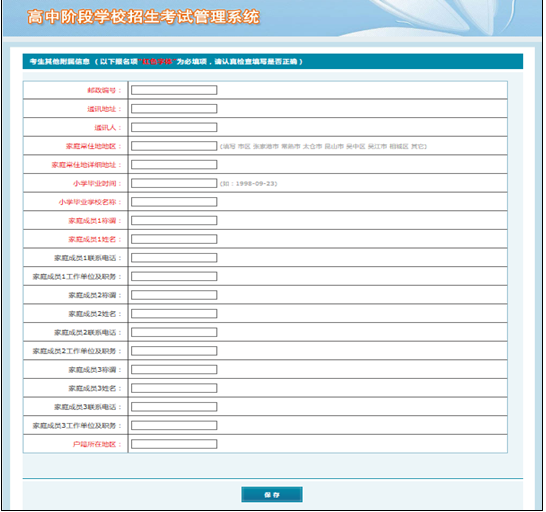
Task: Click the 小学毕业时间 date field
Action: pyautogui.click(x=174, y=183)
